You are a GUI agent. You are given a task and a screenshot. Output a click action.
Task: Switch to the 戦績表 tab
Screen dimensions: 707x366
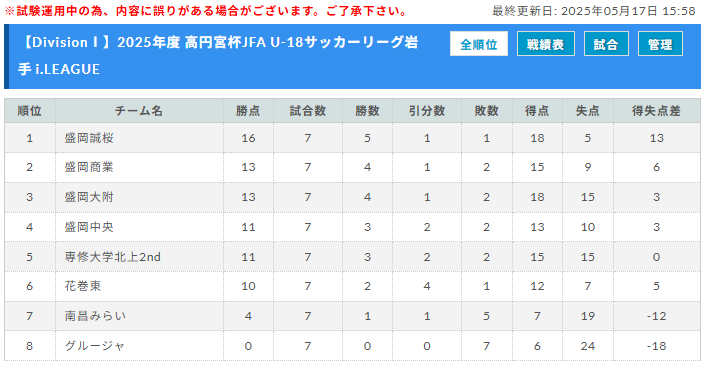tap(546, 44)
